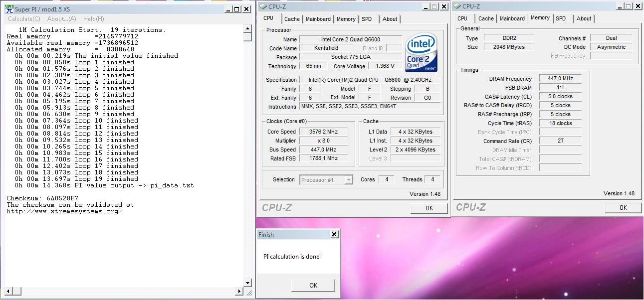Click the Super PI title bar app icon
The width and height of the screenshot is (644, 300).
click(x=9, y=8)
